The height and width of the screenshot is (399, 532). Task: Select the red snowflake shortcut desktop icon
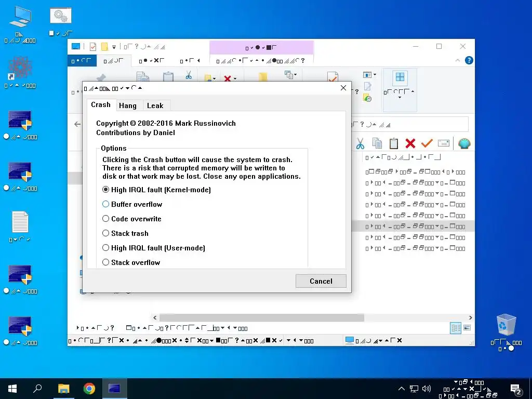click(x=20, y=72)
